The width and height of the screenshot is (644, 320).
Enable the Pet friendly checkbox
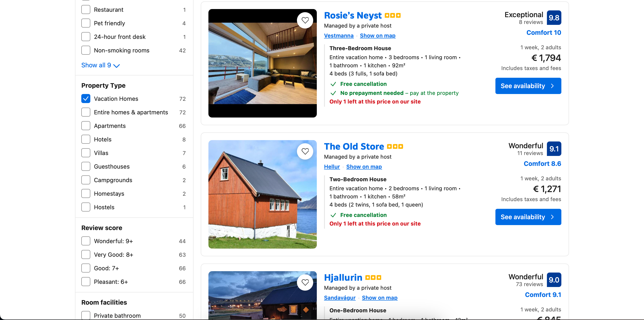point(86,23)
